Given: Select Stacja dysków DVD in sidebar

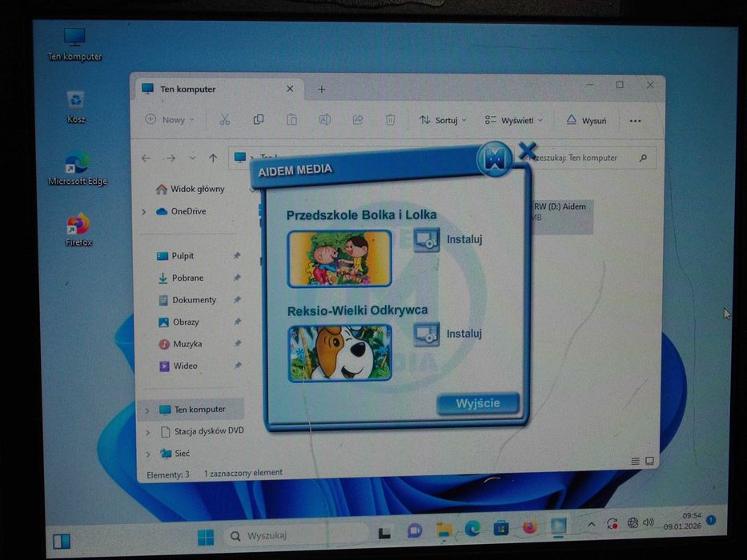Looking at the screenshot, I should coord(203,431).
